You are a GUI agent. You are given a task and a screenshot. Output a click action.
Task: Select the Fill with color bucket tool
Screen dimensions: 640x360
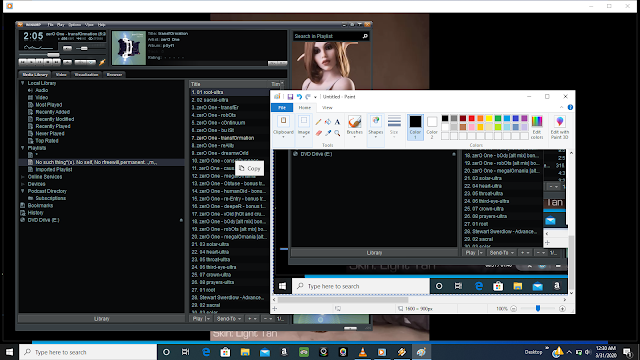[x=328, y=122]
